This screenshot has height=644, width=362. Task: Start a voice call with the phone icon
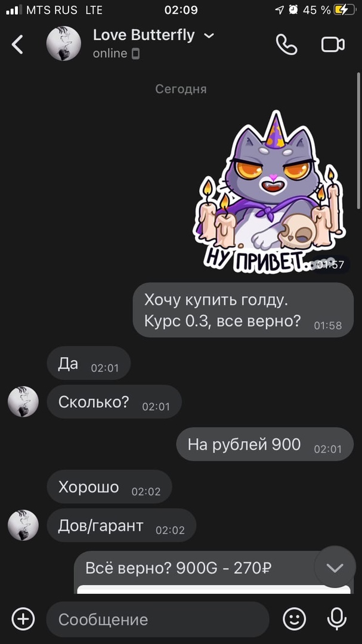coord(286,44)
